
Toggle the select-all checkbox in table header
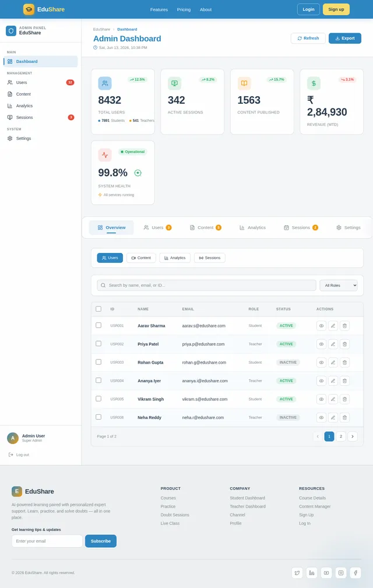98,309
